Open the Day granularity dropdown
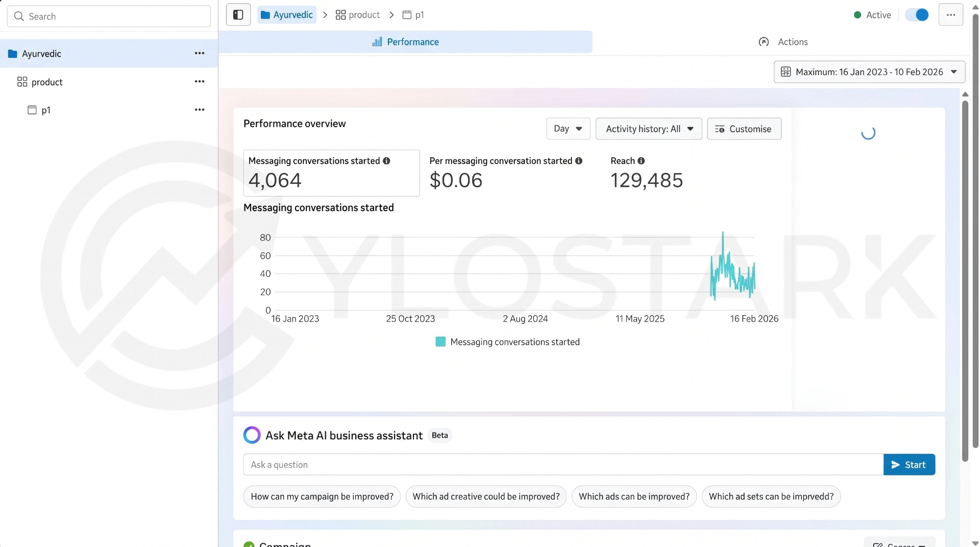Image resolution: width=980 pixels, height=547 pixels. click(568, 129)
